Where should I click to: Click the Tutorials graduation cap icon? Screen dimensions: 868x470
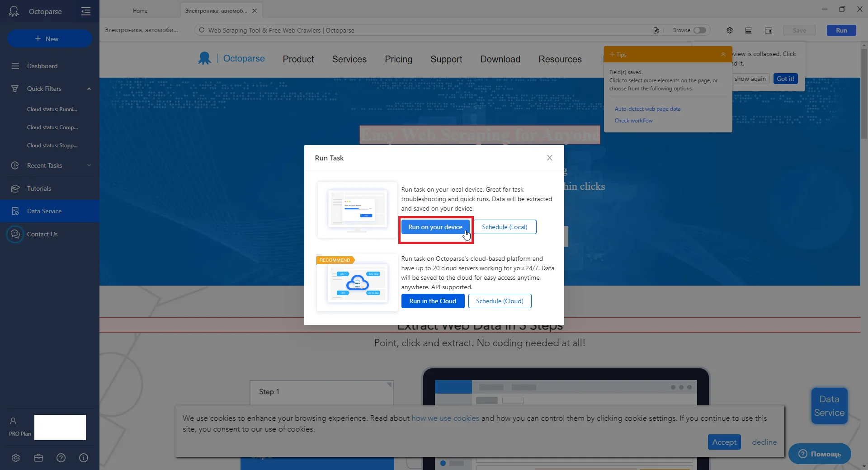15,188
